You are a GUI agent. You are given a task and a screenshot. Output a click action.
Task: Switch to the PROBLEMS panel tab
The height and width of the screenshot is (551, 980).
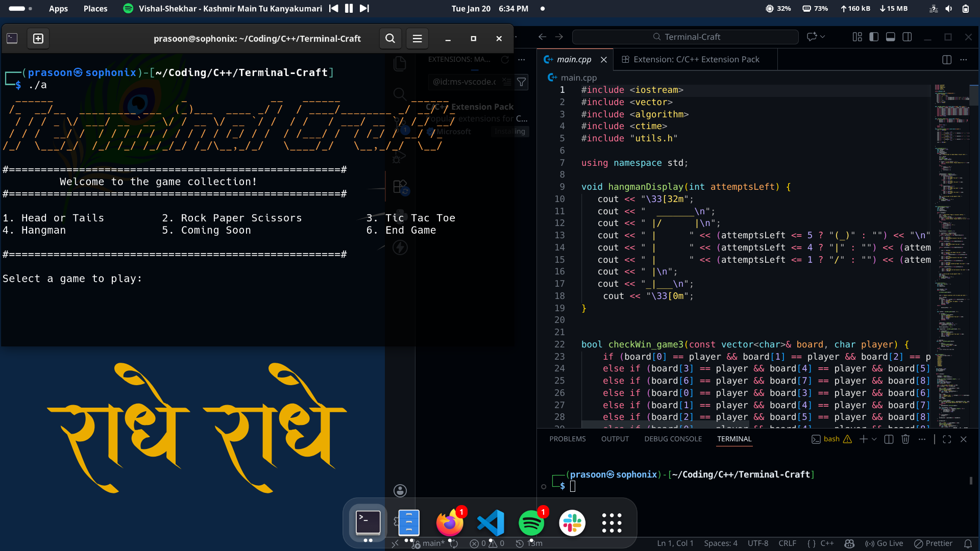(567, 439)
